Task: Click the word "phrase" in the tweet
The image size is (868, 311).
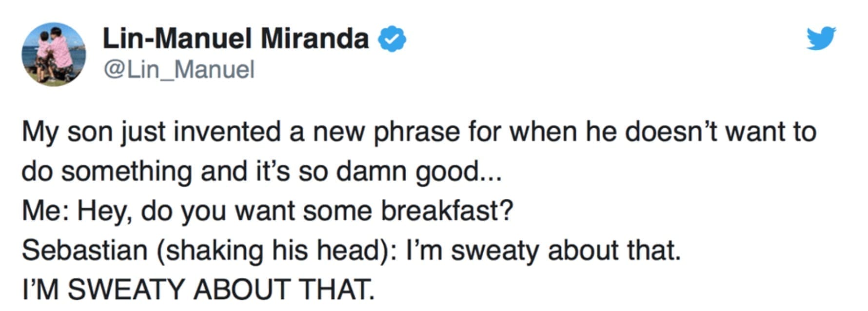Action: [x=416, y=132]
